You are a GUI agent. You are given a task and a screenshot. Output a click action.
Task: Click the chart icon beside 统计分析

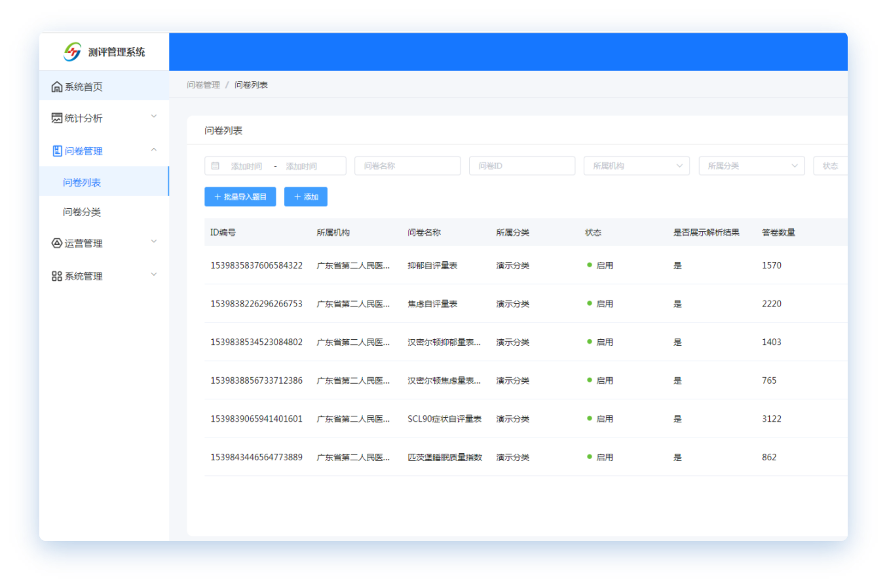click(x=57, y=119)
